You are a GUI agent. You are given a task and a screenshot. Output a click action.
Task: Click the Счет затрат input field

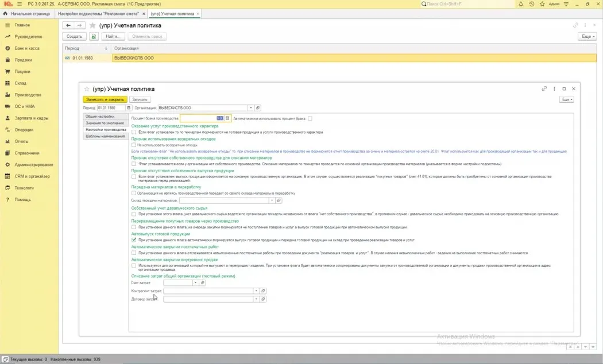177,283
